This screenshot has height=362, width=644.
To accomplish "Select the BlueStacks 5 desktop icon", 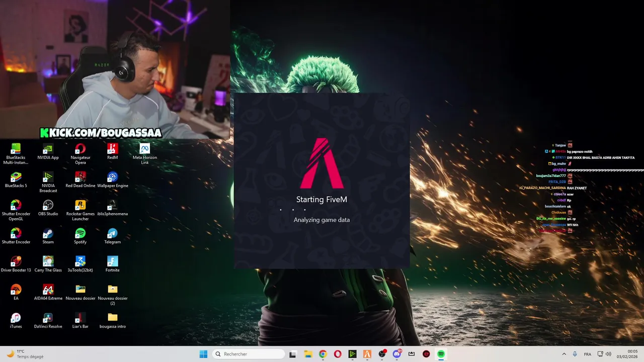I will point(16,179).
